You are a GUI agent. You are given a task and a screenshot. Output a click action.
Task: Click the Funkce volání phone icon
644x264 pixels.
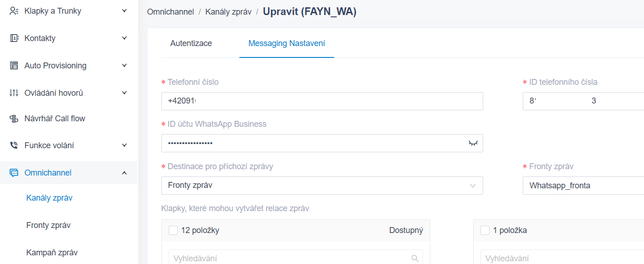14,145
